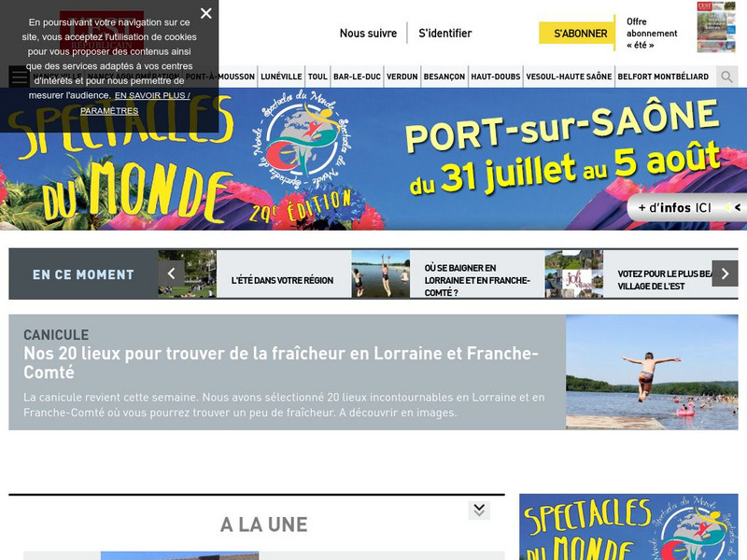Close the cookie notice with the X
The width and height of the screenshot is (747, 560).
(x=205, y=13)
